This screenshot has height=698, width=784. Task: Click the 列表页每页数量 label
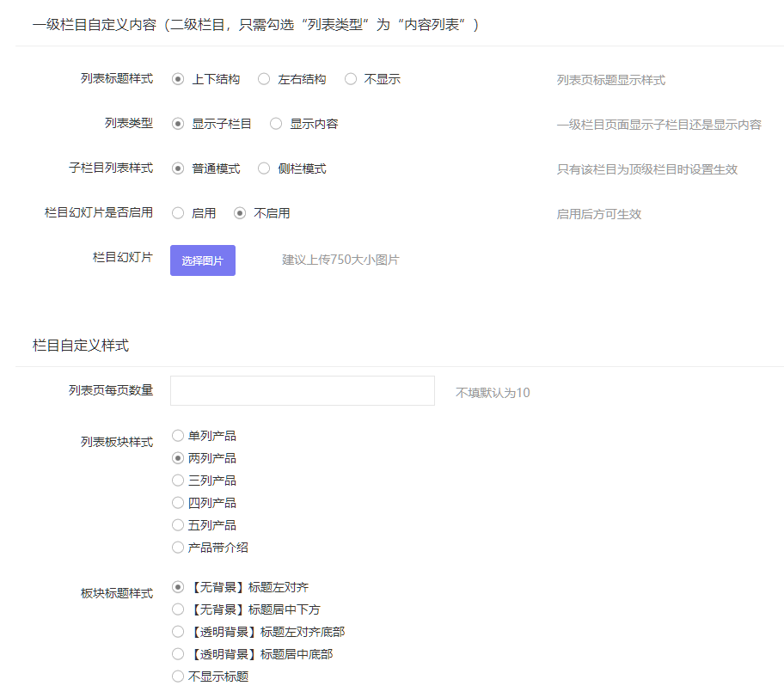point(111,390)
